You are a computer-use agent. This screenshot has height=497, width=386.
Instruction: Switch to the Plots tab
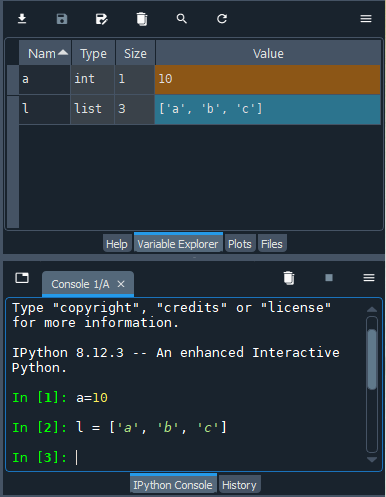click(x=240, y=244)
